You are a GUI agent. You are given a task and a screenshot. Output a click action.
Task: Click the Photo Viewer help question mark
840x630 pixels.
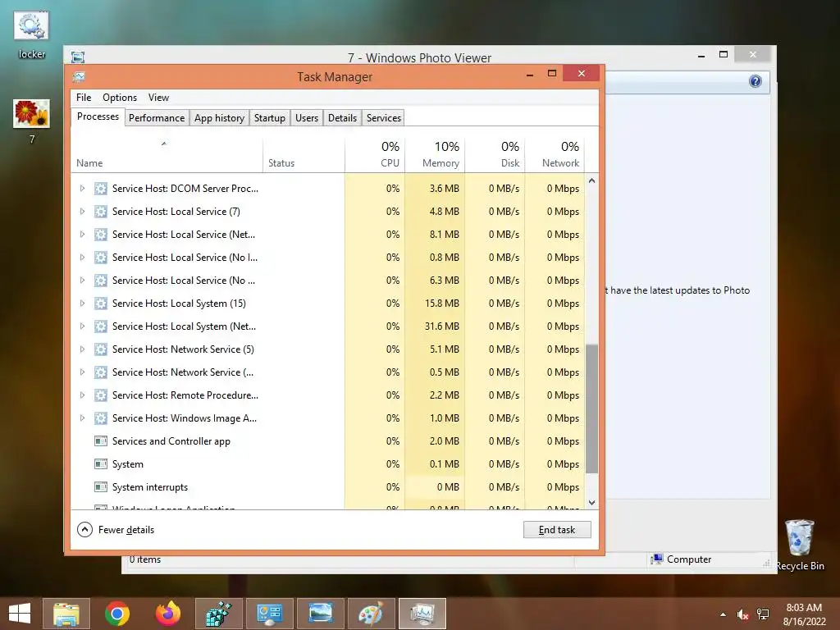click(756, 81)
